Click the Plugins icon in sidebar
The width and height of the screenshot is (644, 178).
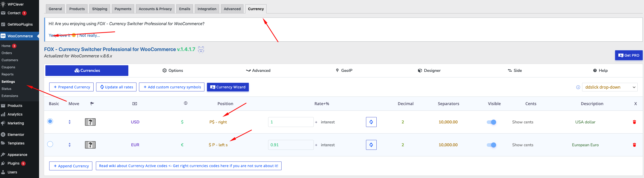pyautogui.click(x=3, y=163)
